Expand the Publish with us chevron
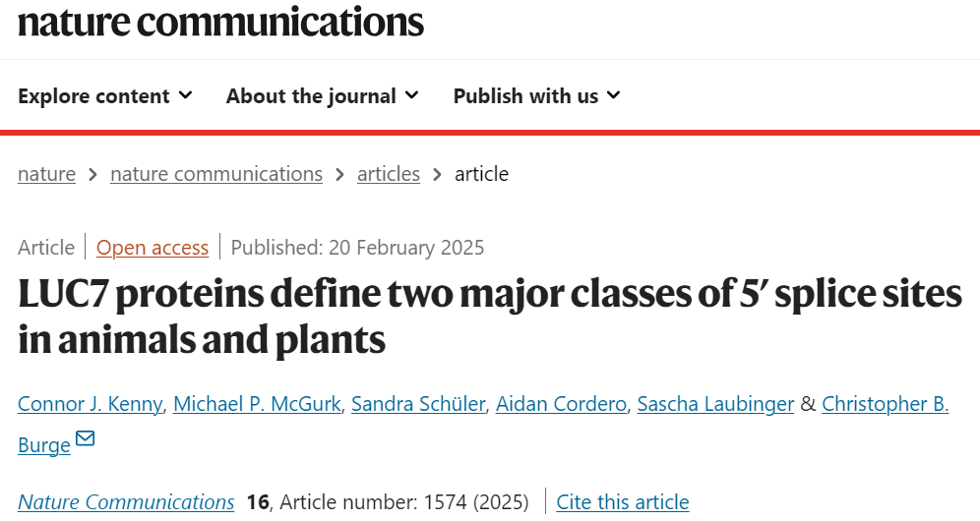The height and width of the screenshot is (521, 980). click(614, 95)
